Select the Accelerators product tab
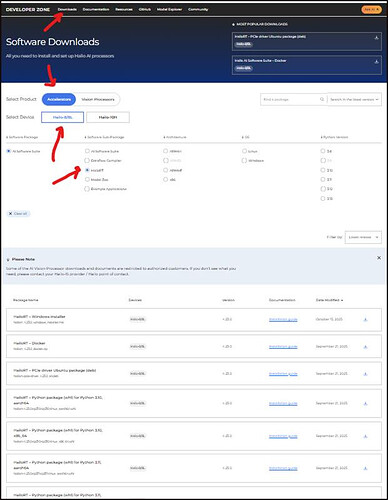 pos(59,99)
